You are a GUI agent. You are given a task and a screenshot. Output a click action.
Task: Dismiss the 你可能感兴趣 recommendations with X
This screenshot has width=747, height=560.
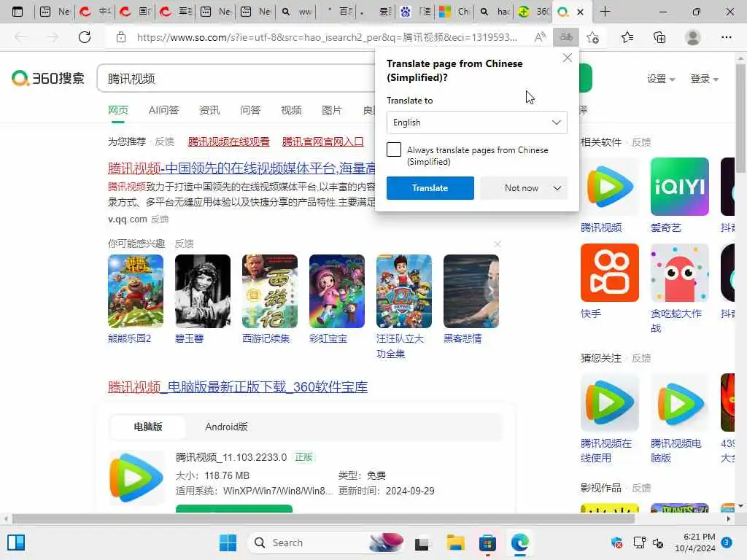(x=498, y=244)
